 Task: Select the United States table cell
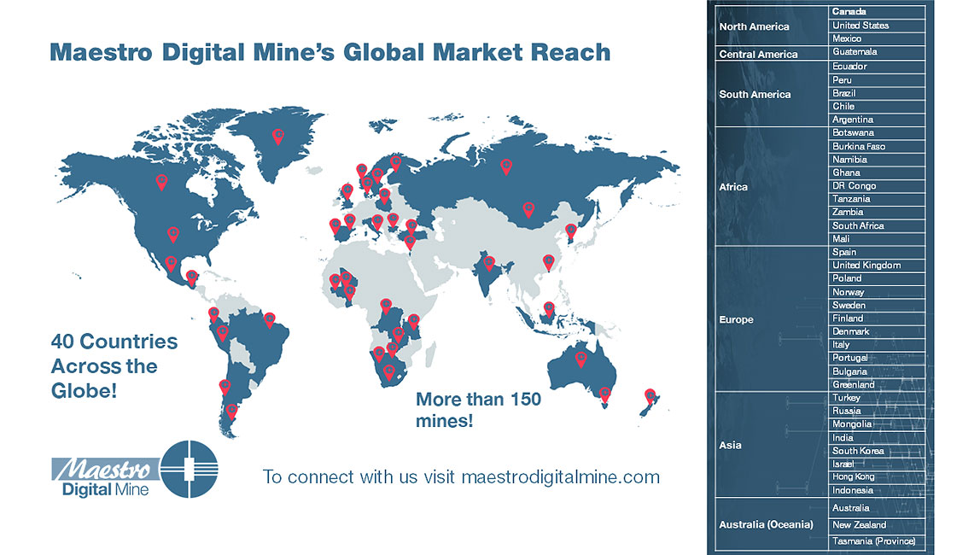(x=877, y=26)
